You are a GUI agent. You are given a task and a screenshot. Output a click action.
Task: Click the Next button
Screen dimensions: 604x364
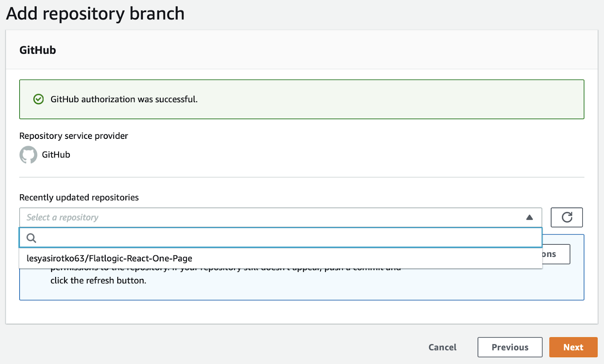click(573, 347)
